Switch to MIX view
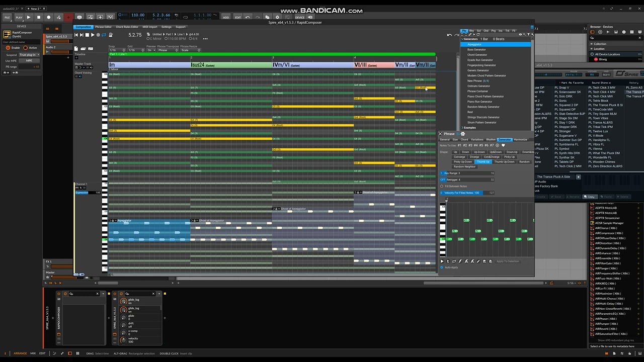Image resolution: width=644 pixels, height=362 pixels. click(33, 353)
